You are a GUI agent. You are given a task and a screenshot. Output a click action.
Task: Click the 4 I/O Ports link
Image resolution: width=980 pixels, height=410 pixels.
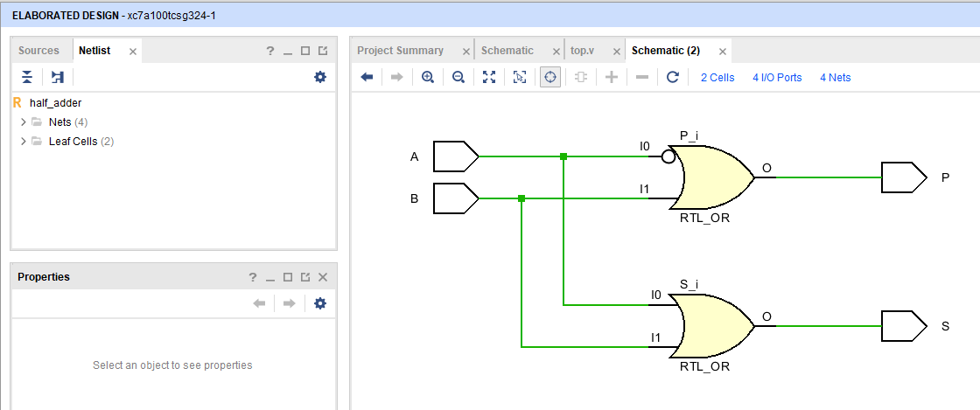(777, 78)
